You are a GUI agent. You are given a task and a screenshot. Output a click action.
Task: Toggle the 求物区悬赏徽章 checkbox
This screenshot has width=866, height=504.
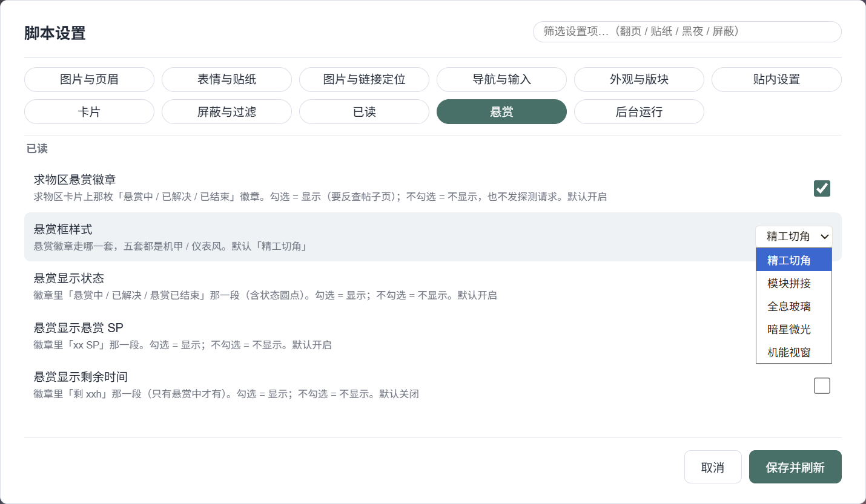tap(822, 189)
